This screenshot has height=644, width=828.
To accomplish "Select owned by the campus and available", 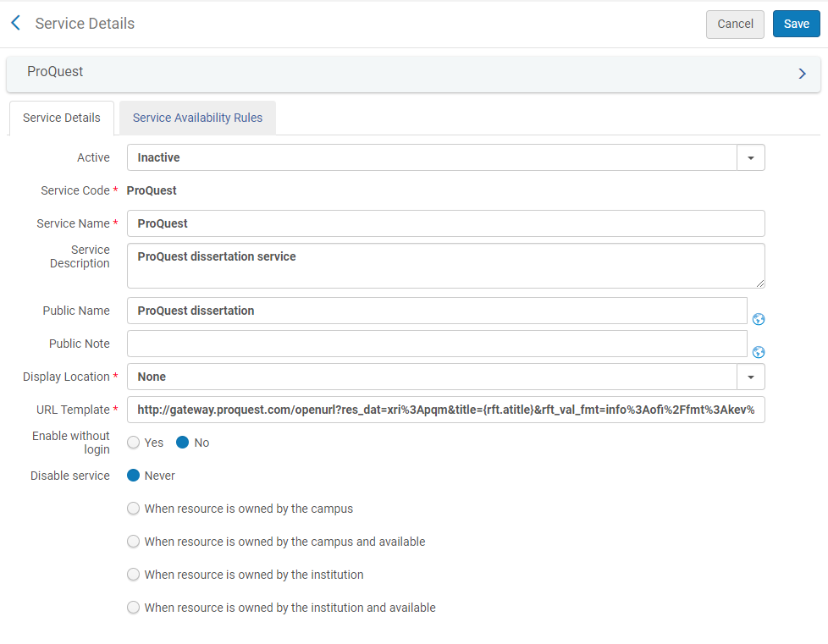I will click(x=134, y=541).
